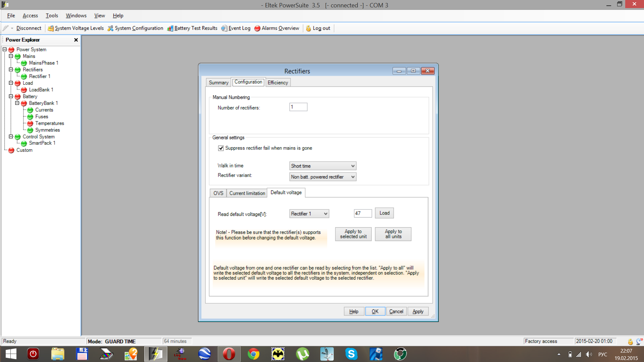Select MainsPhase 1 in tree
Image resolution: width=644 pixels, height=362 pixels.
pos(43,63)
